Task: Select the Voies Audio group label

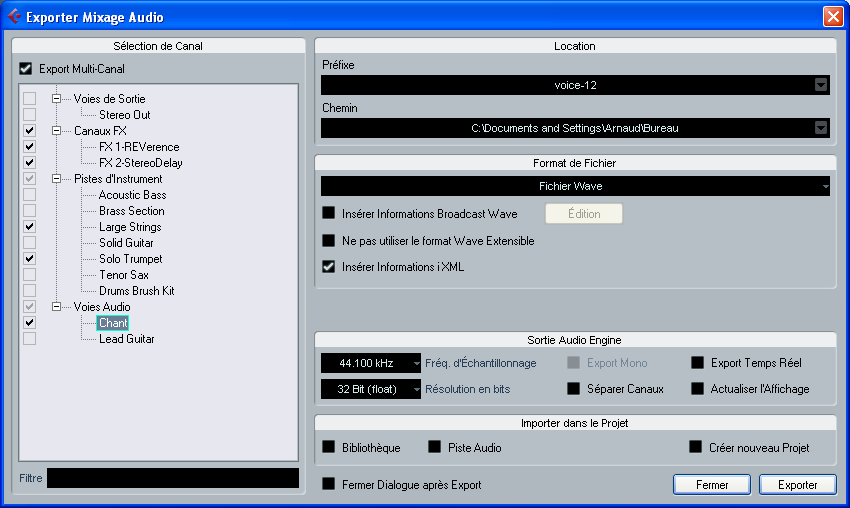Action: pos(102,307)
